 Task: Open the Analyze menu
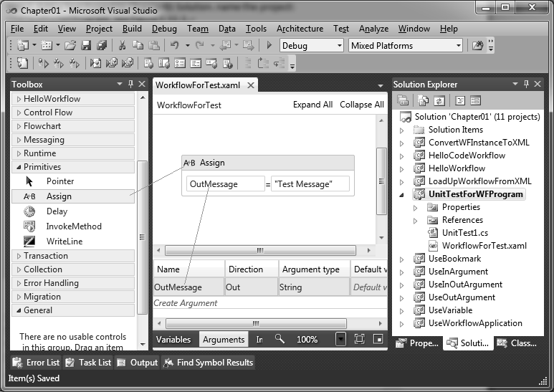[374, 29]
